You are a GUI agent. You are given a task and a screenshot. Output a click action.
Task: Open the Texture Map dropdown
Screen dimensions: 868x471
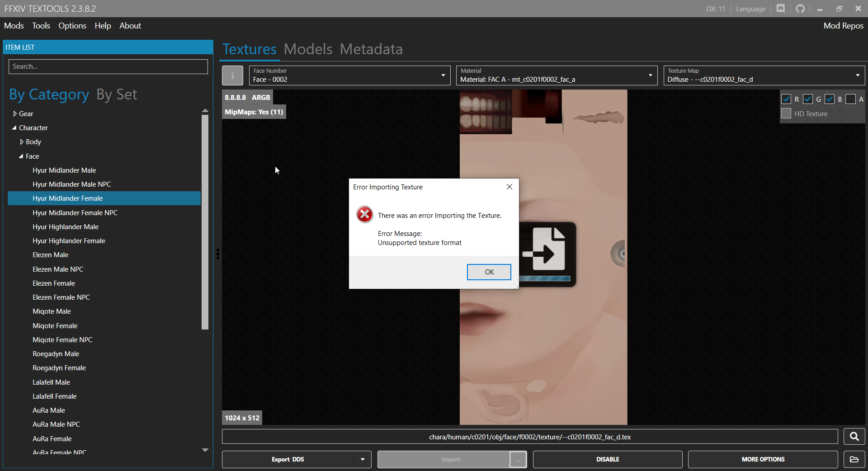858,75
